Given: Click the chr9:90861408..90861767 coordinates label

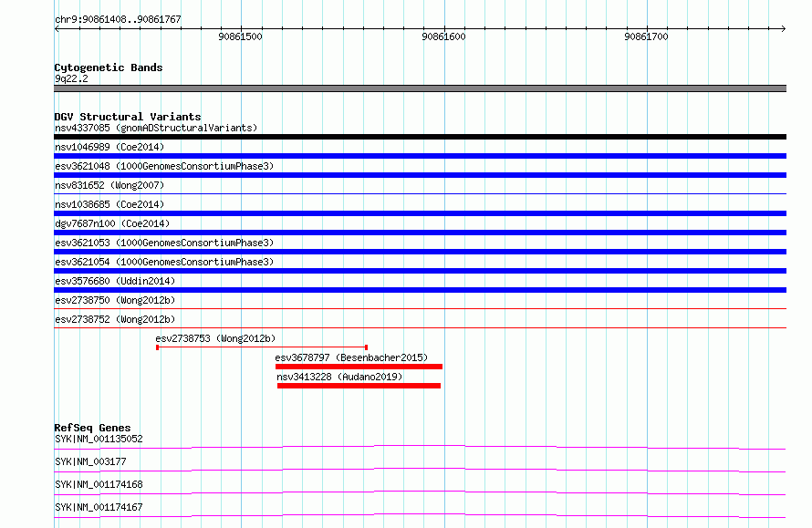Looking at the screenshot, I should [118, 20].
